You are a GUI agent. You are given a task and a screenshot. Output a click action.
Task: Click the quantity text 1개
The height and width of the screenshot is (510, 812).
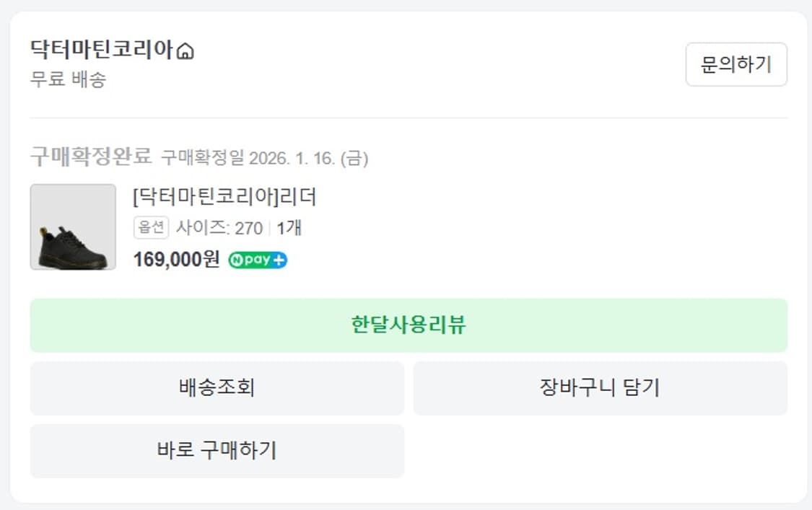point(289,227)
